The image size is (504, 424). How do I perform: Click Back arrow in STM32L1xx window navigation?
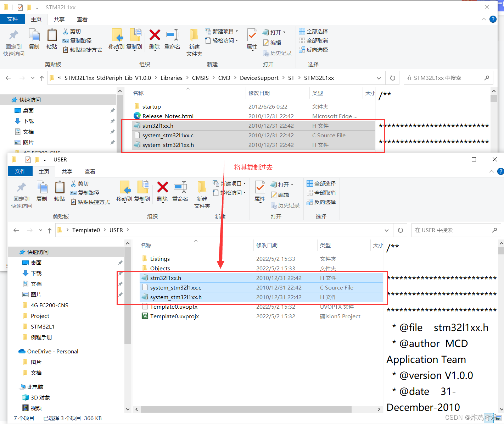click(x=9, y=78)
